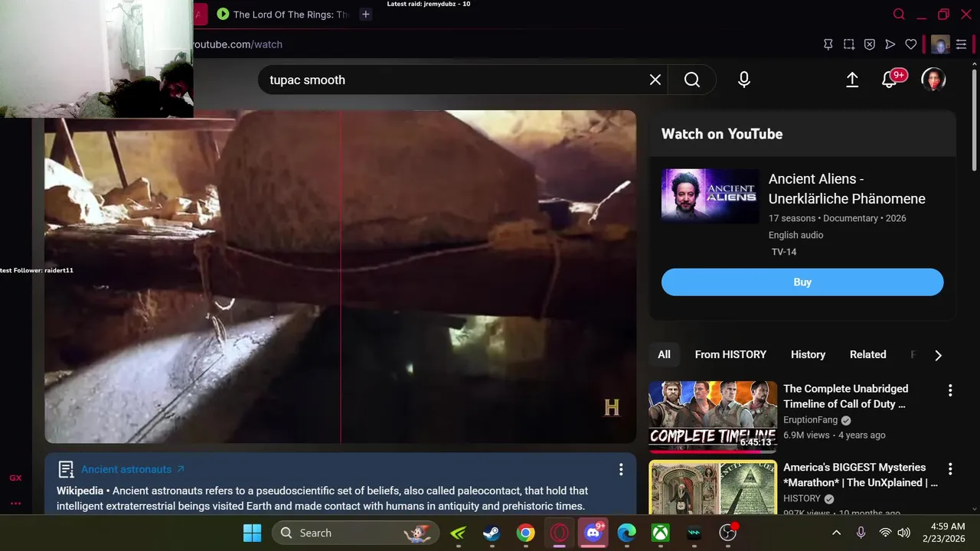The width and height of the screenshot is (980, 551).
Task: Visit EruptionFang channel
Action: [810, 420]
